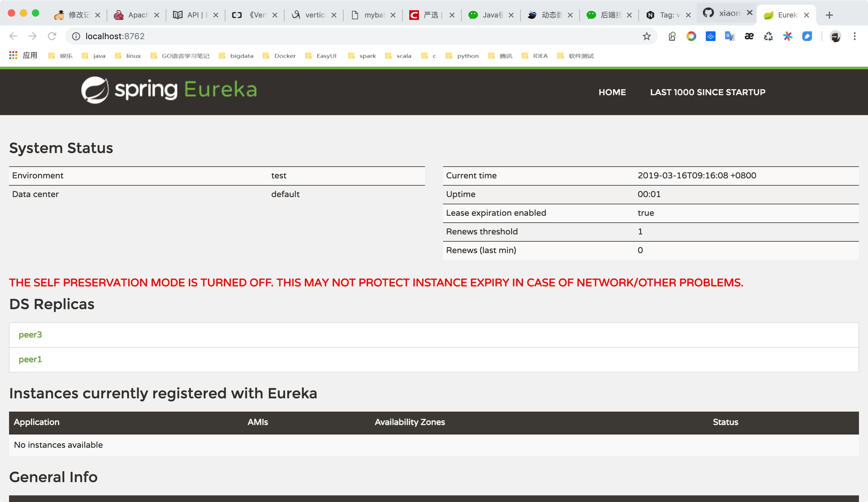
Task: Open LAST 1000 SINCE STARTUP page
Action: tap(707, 92)
